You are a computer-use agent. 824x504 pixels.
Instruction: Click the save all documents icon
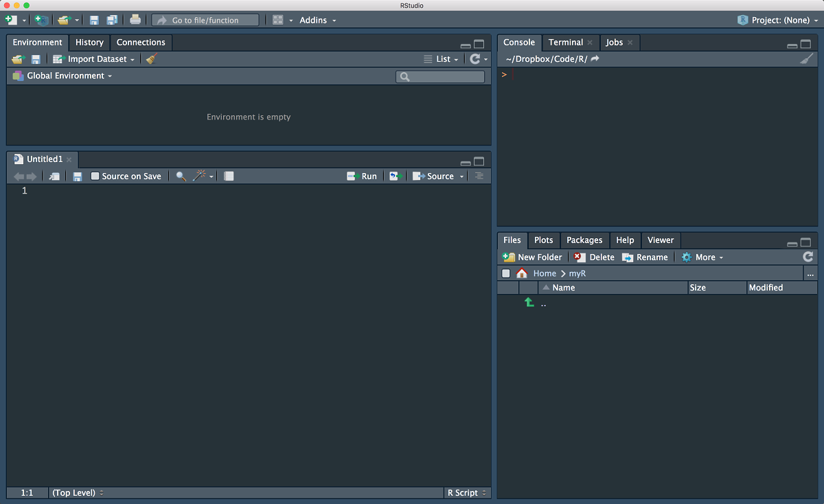pos(112,20)
